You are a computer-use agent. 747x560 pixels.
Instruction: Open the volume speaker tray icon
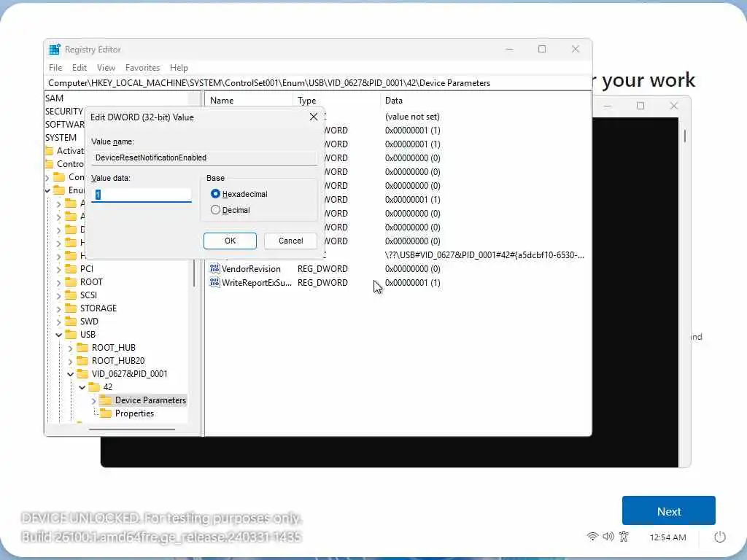608,537
